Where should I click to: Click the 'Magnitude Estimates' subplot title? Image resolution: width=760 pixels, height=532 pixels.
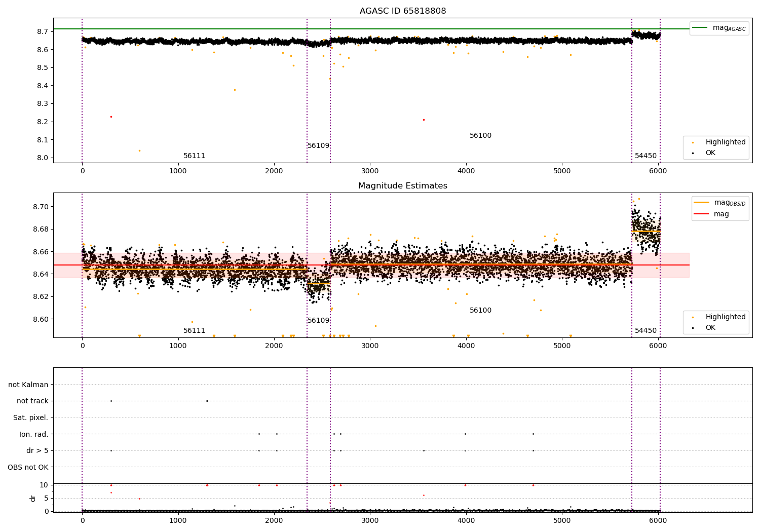403,186
